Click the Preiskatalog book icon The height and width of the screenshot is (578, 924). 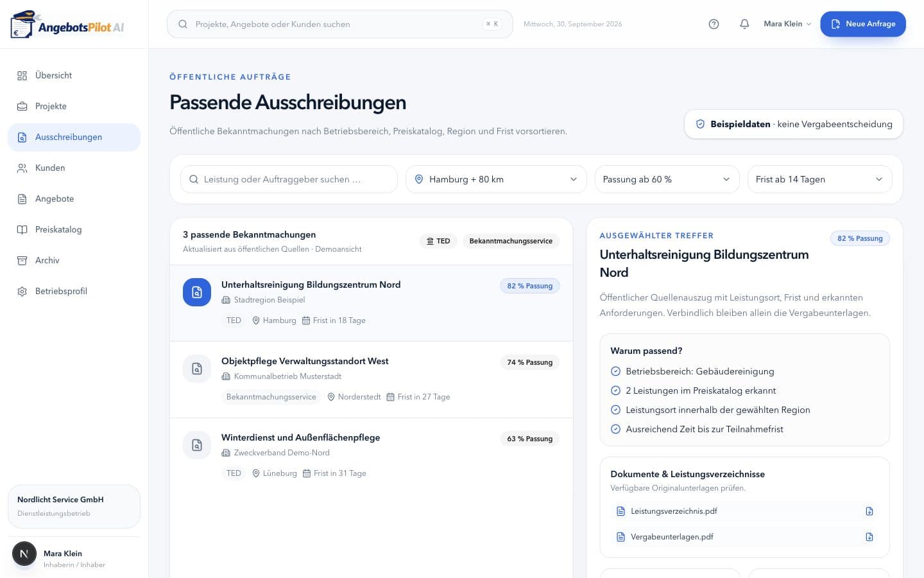click(22, 230)
